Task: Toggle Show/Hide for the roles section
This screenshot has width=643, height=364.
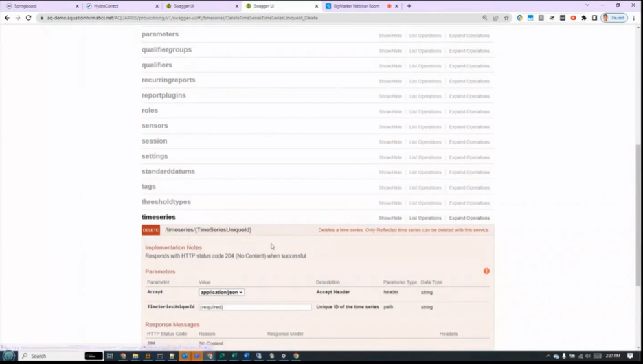Action: tap(390, 111)
